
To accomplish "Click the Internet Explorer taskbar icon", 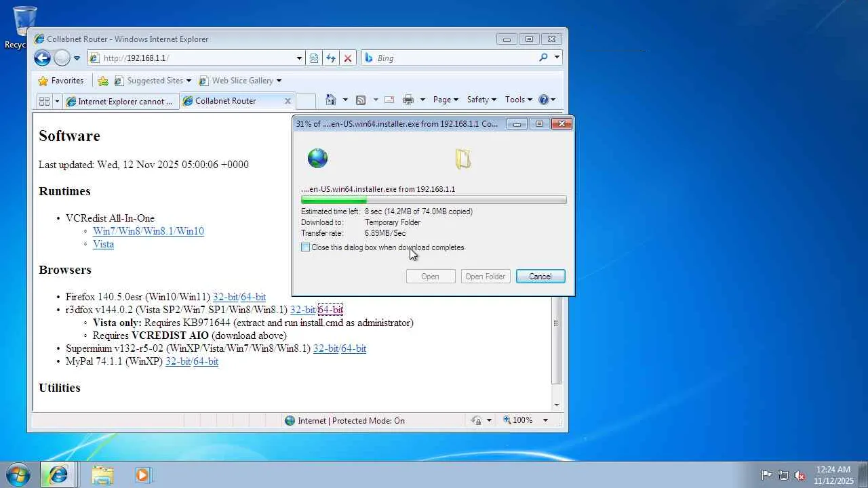I will (x=58, y=475).
